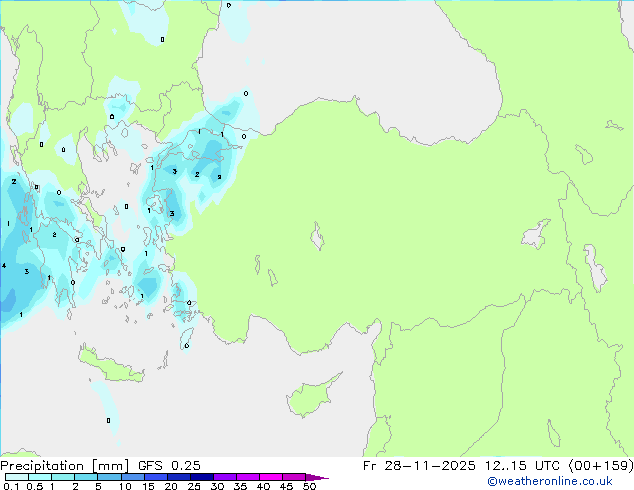Click the 30–35 mm purple swatch

224,477
